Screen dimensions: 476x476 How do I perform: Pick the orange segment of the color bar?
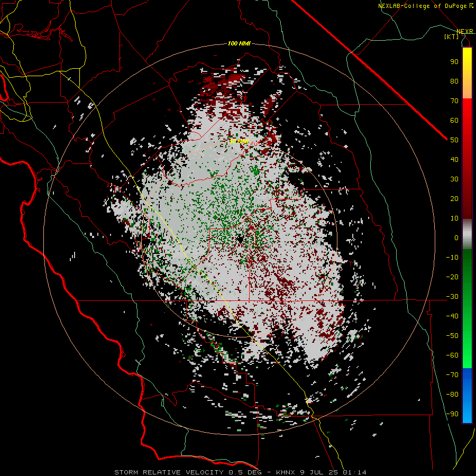(467, 89)
